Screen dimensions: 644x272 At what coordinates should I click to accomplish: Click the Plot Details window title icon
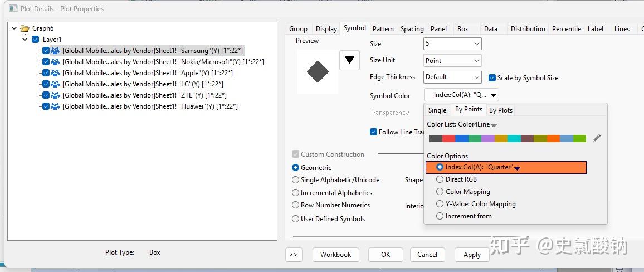coord(13,9)
